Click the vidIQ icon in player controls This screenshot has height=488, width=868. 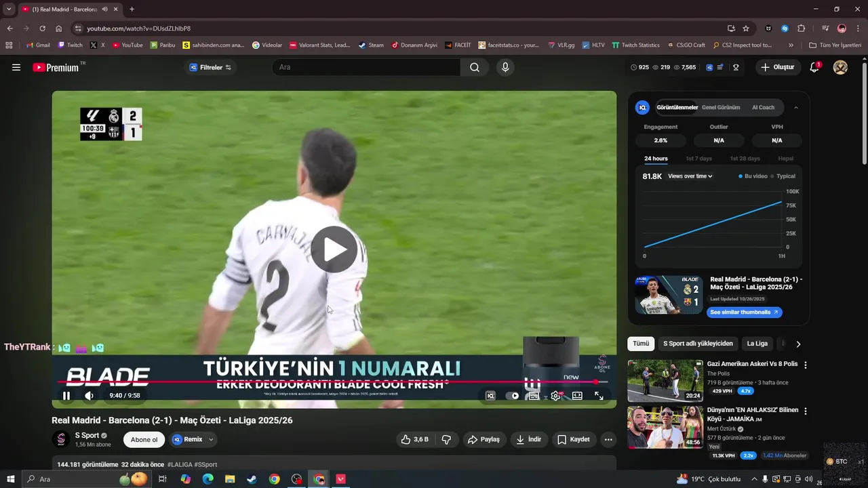[x=490, y=396]
